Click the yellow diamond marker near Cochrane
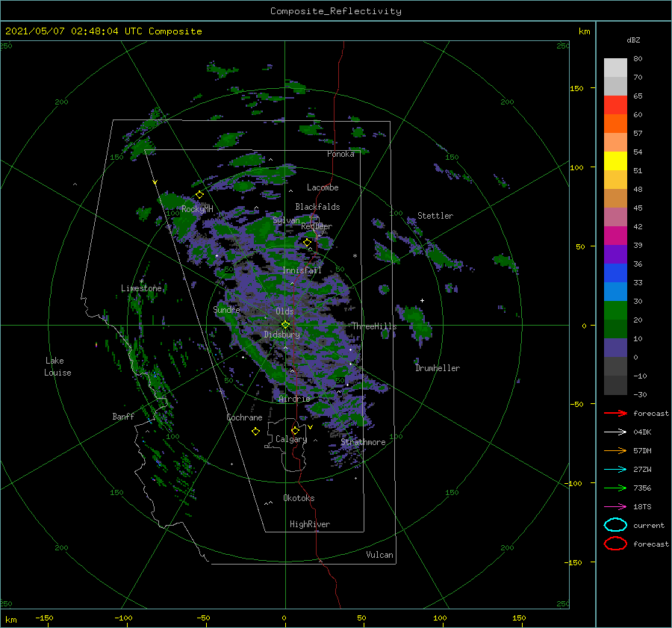 [x=256, y=432]
